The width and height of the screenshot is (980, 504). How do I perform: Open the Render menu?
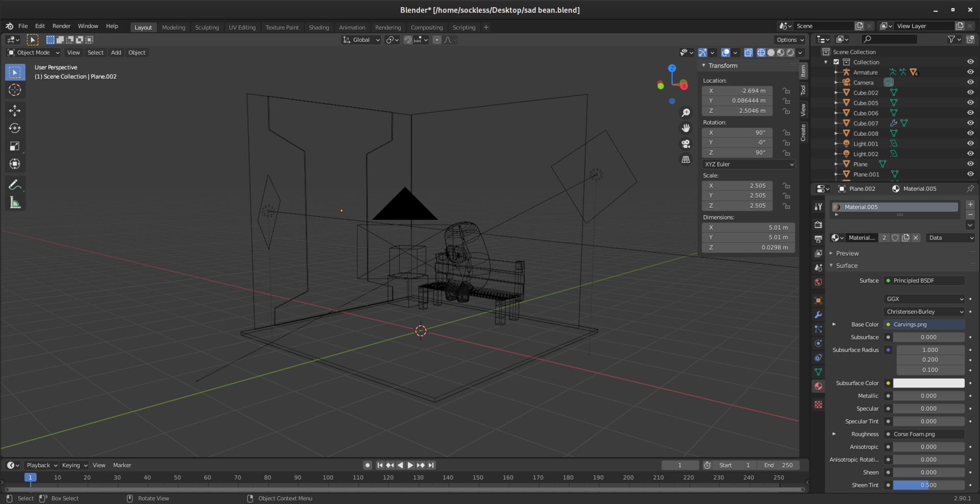pos(61,26)
